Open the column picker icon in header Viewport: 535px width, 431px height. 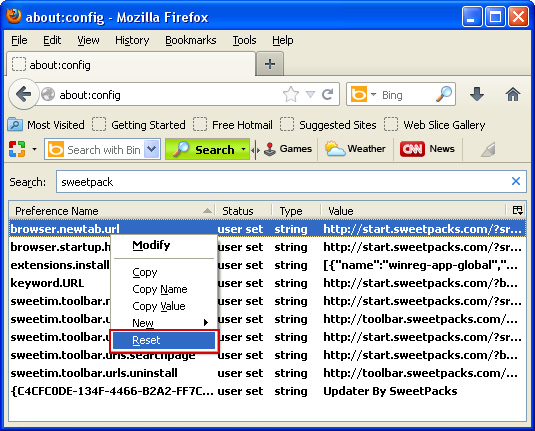point(518,210)
